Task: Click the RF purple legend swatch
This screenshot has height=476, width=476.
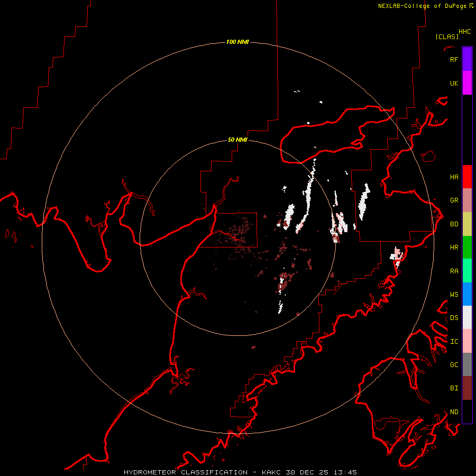Action: pyautogui.click(x=467, y=59)
